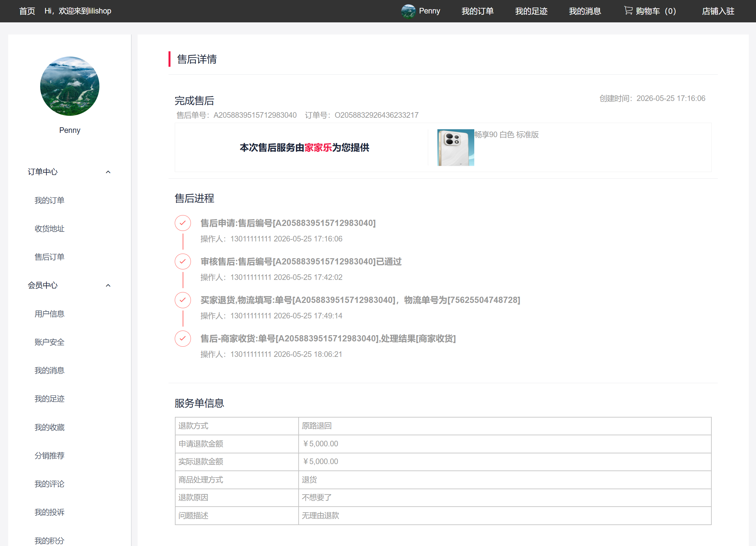Click 店铺入驻 link in header
Screen dimensions: 756x546
[x=718, y=11]
